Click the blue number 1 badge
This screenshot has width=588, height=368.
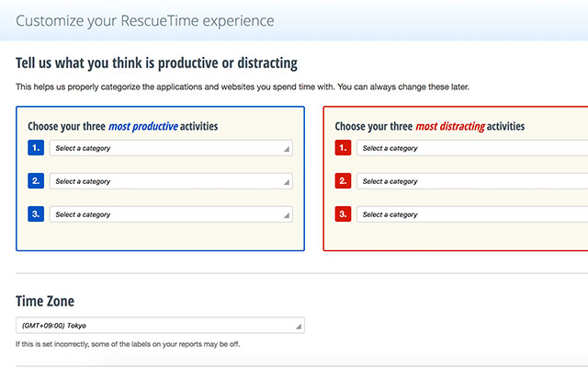(x=36, y=148)
